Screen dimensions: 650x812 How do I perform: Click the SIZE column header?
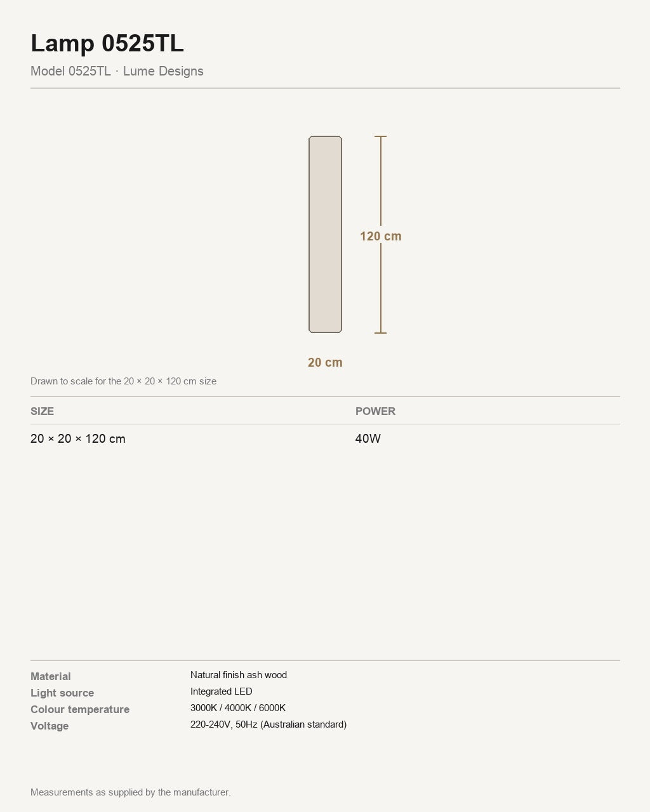pos(42,411)
